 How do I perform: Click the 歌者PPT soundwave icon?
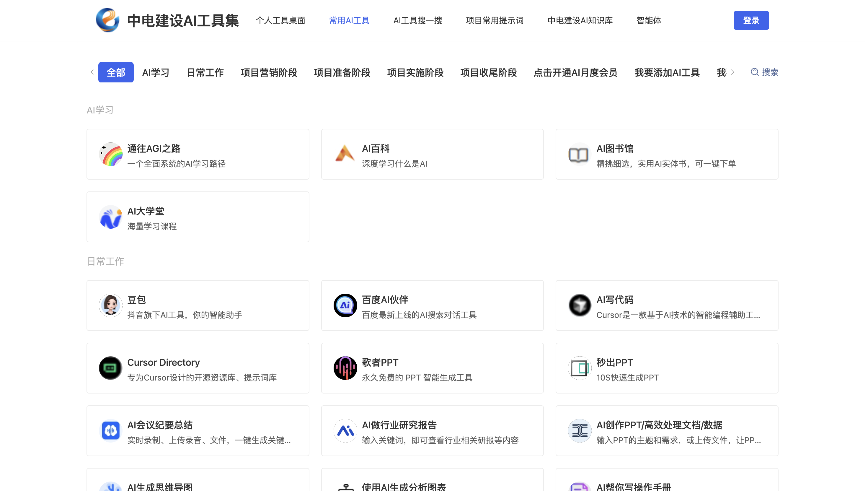[346, 369]
